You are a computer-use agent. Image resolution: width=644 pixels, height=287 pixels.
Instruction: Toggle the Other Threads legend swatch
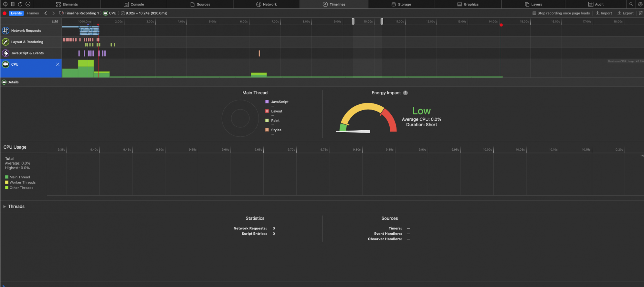(x=7, y=188)
